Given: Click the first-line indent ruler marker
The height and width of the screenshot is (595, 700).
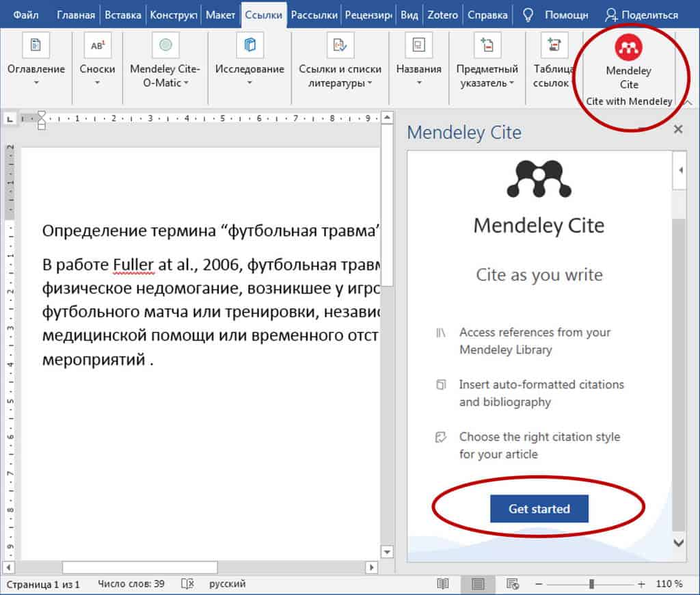Looking at the screenshot, I should (x=41, y=115).
